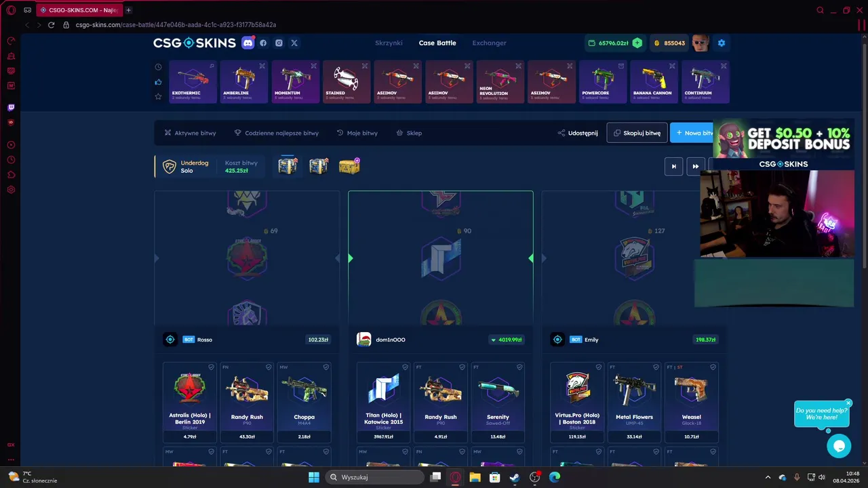This screenshot has height=488, width=868.
Task: Open the Facebook social icon
Action: [264, 43]
